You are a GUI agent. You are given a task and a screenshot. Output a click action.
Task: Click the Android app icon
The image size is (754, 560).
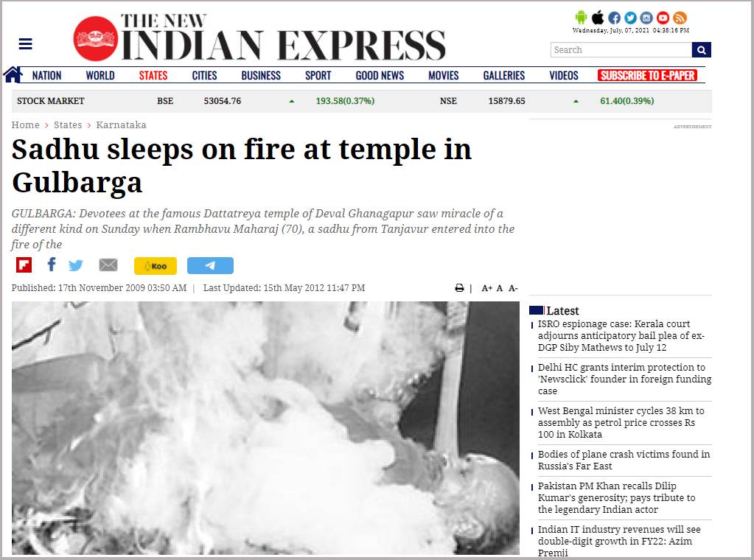581,18
